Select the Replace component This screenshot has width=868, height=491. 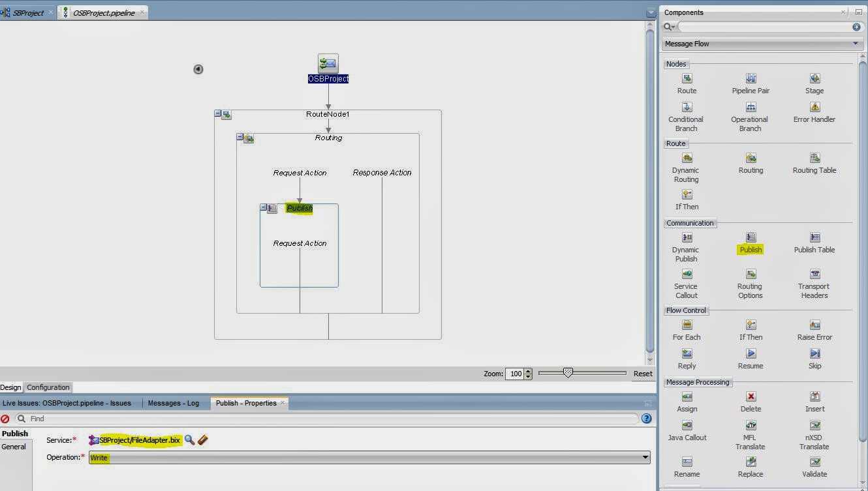click(x=751, y=467)
